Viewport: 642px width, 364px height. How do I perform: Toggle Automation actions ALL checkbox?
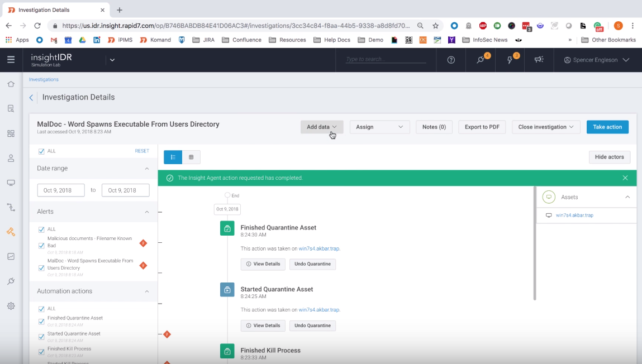41,309
